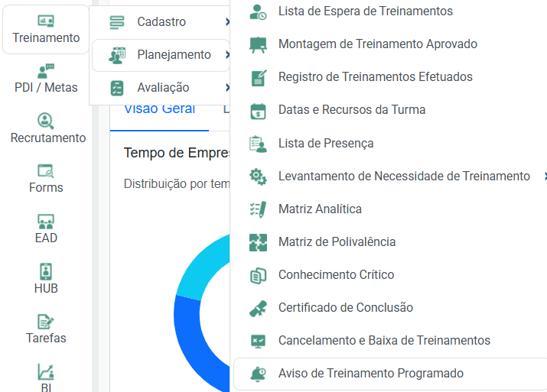
Task: Switch to the Visão Geral tab
Action: 159,109
